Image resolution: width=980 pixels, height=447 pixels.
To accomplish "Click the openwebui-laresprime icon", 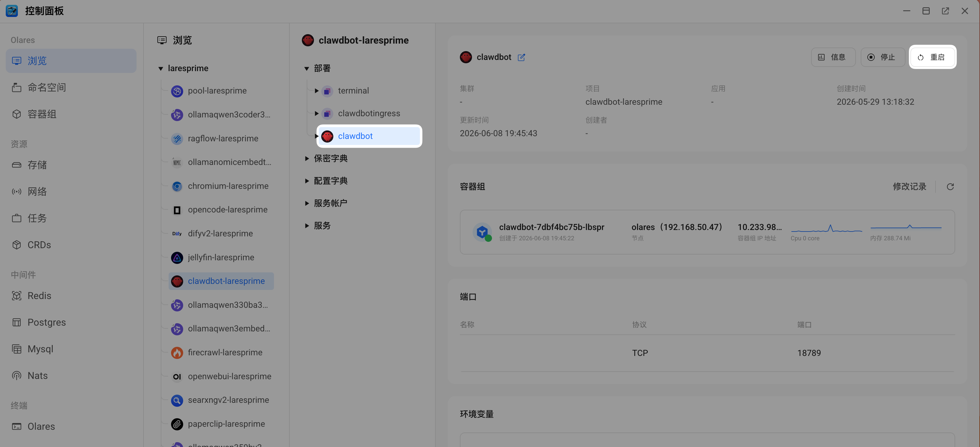I will tap(177, 376).
